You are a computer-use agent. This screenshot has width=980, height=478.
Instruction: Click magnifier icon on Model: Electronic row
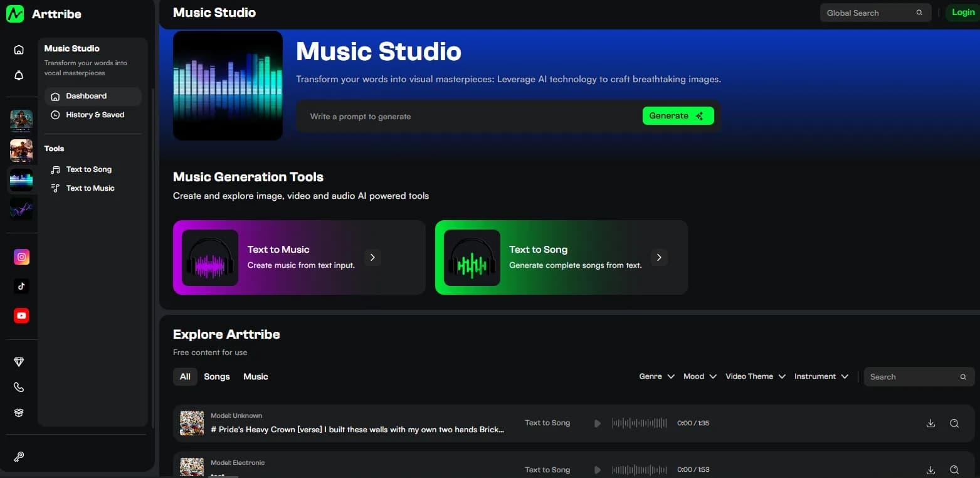(954, 470)
